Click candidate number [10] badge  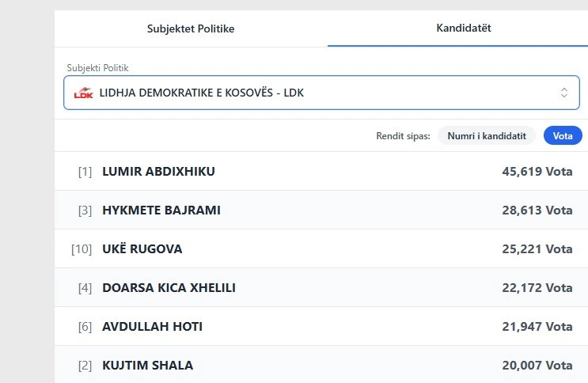[x=82, y=249]
